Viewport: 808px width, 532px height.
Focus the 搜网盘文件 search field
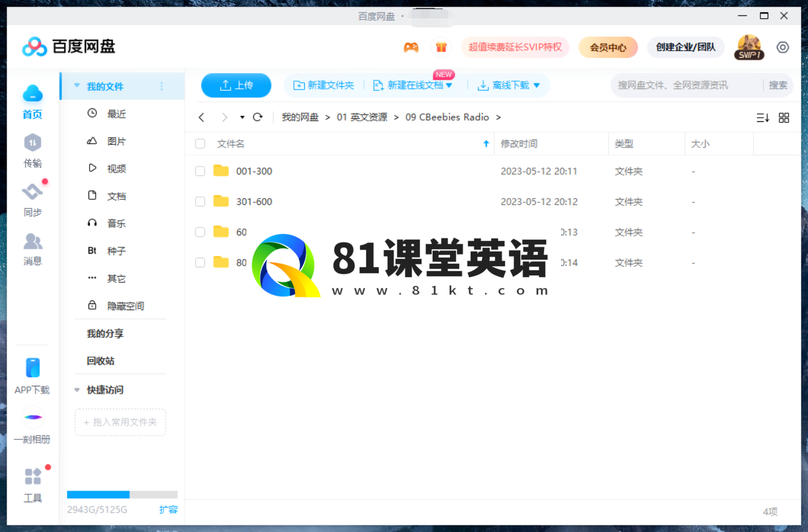[x=686, y=85]
